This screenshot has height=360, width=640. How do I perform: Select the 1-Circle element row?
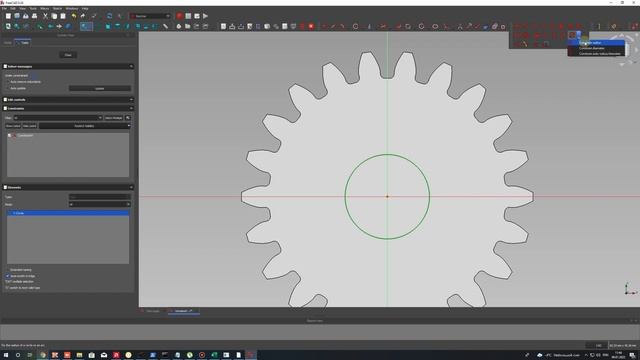coord(68,213)
